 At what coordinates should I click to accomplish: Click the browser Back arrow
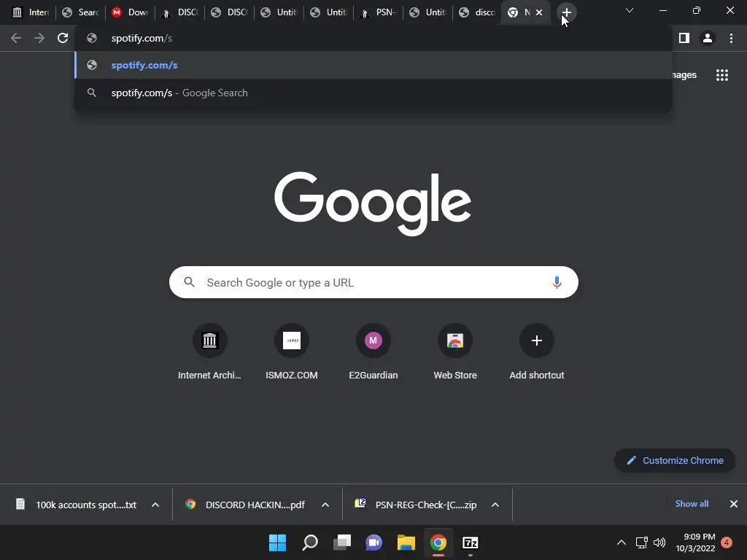16,38
